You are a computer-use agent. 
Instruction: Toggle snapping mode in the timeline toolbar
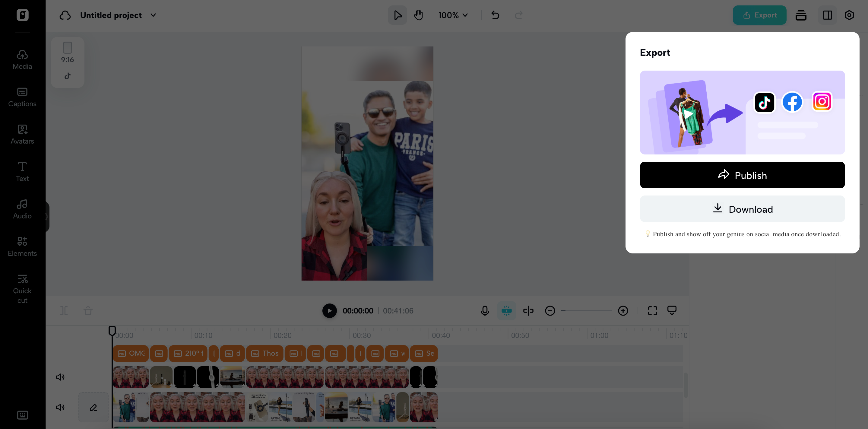tap(506, 311)
